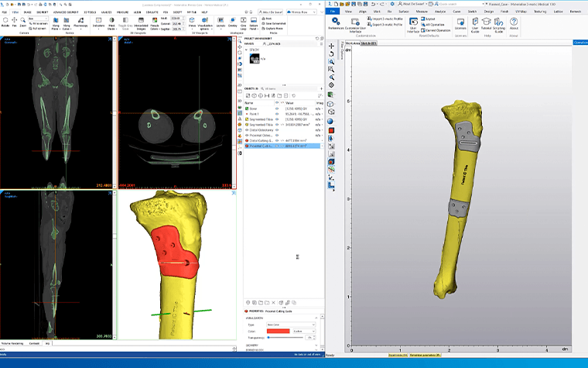Open the 3-matic Scripting Guide
This screenshot has width=588, height=368.
coord(499,25)
